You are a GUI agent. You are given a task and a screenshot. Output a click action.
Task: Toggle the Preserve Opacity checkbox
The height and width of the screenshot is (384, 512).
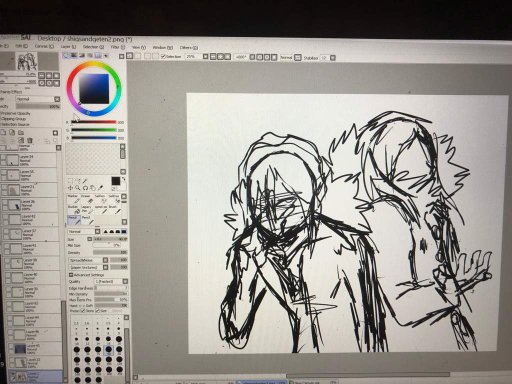[2, 113]
